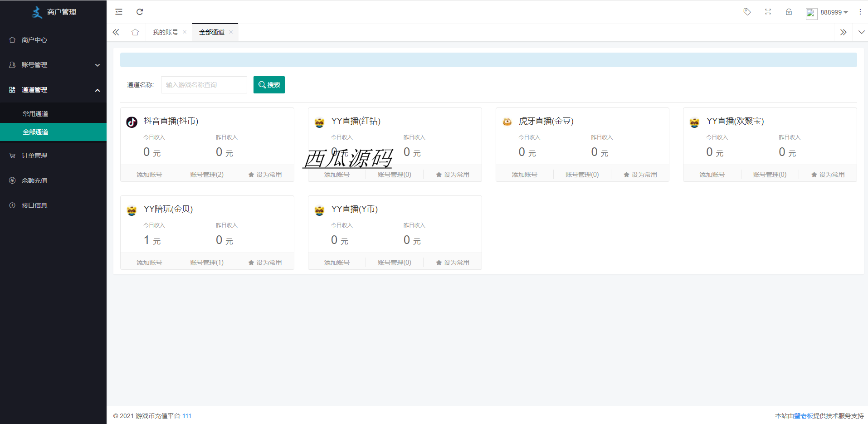Enter fullscreen with the expand icon

click(x=768, y=12)
